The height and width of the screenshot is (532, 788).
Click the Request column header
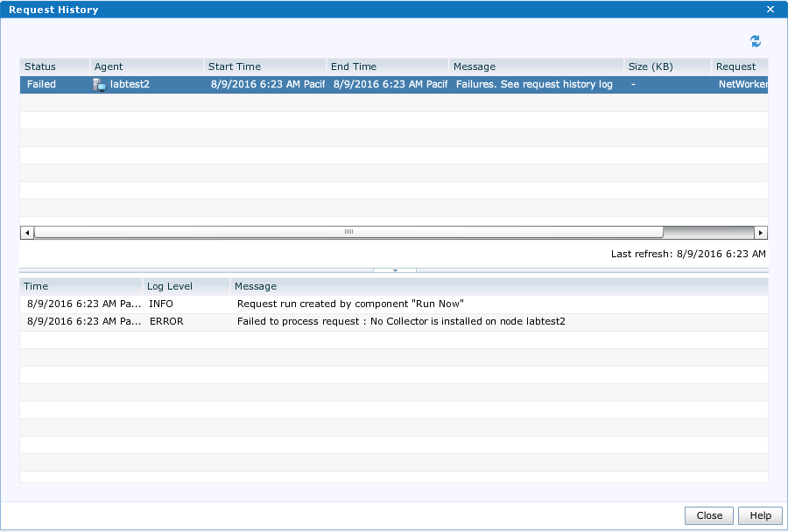[x=738, y=66]
